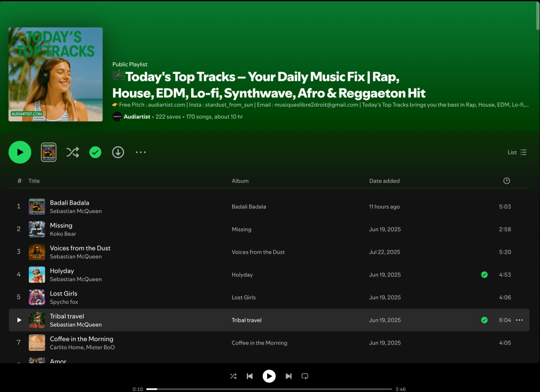Click the Lost Girls cover art
The height and width of the screenshot is (392, 540).
coord(37,298)
